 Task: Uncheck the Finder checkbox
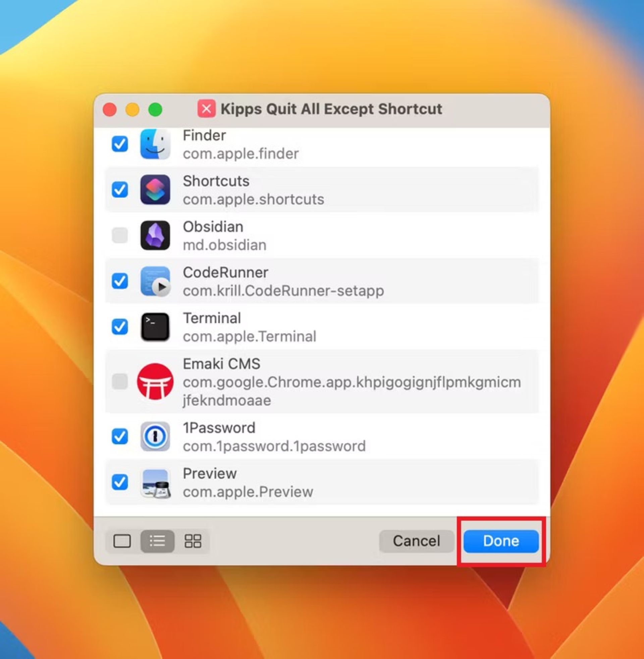[120, 145]
